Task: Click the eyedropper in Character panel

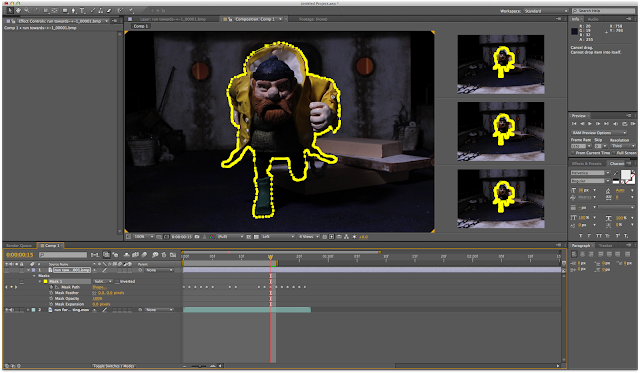Action: pos(616,173)
